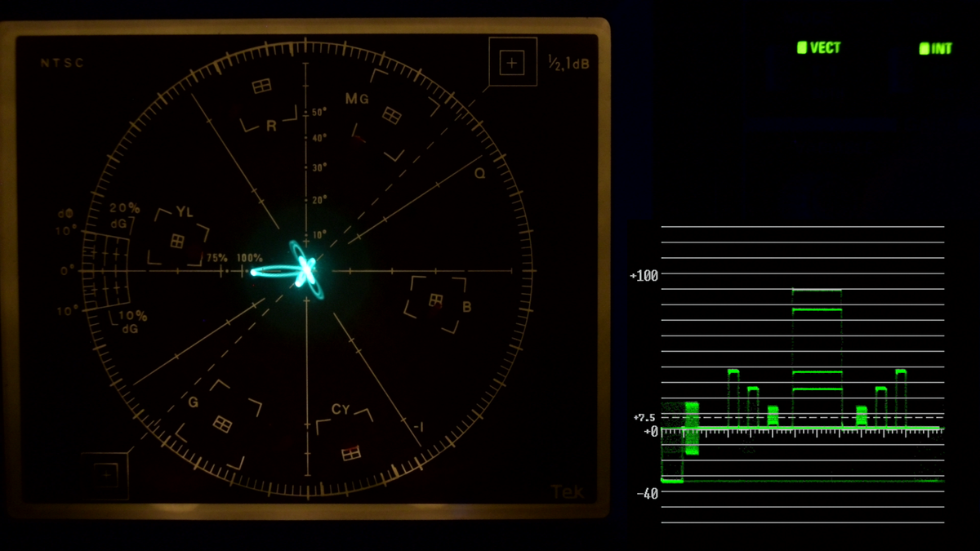Click the magenta MG target box
This screenshot has width=980, height=551.
pos(391,116)
